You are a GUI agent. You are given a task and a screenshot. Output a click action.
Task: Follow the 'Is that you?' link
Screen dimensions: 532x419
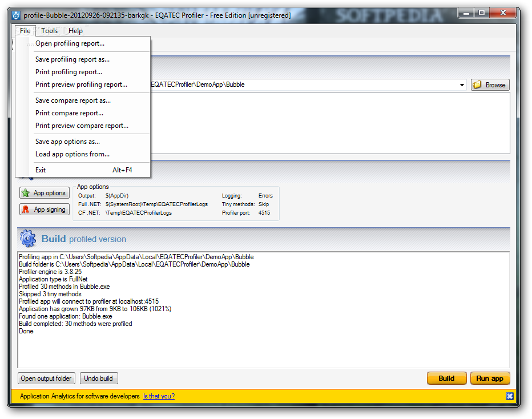(159, 396)
